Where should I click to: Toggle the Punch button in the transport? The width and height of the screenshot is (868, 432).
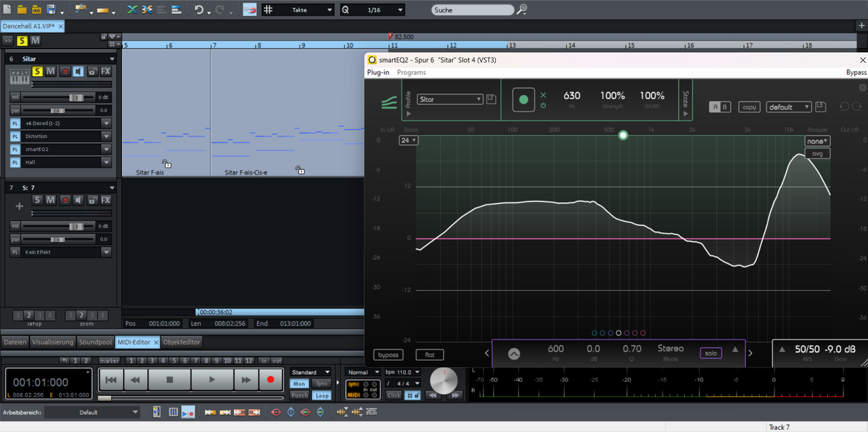pos(299,395)
